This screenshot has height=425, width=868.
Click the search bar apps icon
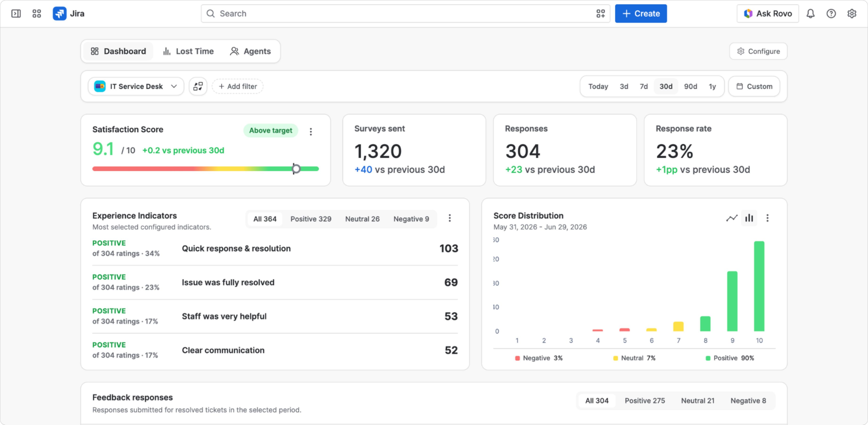pyautogui.click(x=601, y=13)
